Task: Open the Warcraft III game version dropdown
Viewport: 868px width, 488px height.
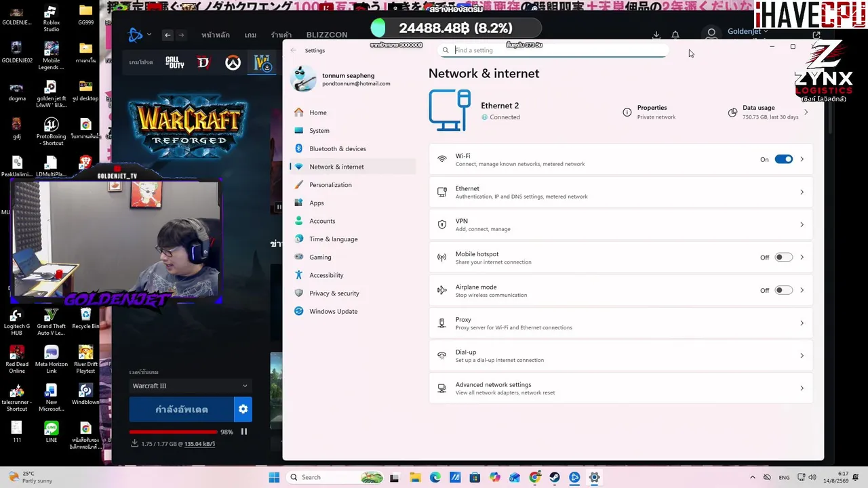Action: click(x=190, y=386)
